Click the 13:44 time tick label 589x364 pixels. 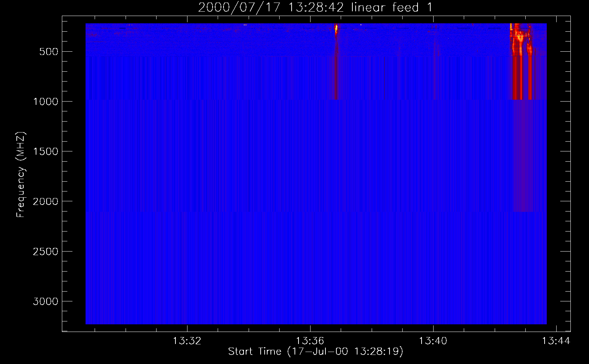click(x=556, y=341)
